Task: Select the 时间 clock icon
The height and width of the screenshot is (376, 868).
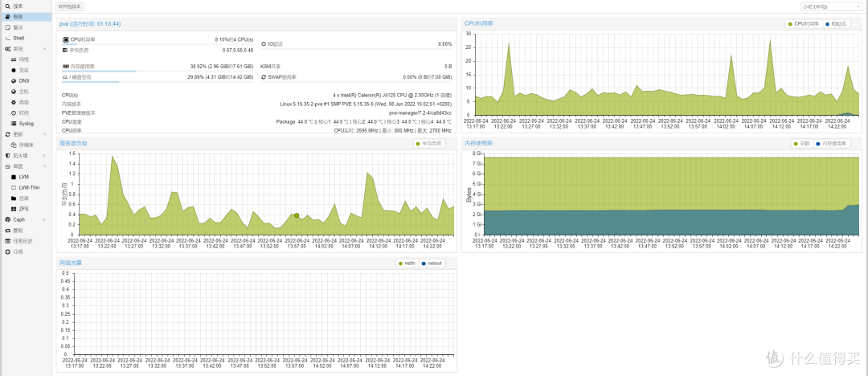Action: tap(14, 113)
